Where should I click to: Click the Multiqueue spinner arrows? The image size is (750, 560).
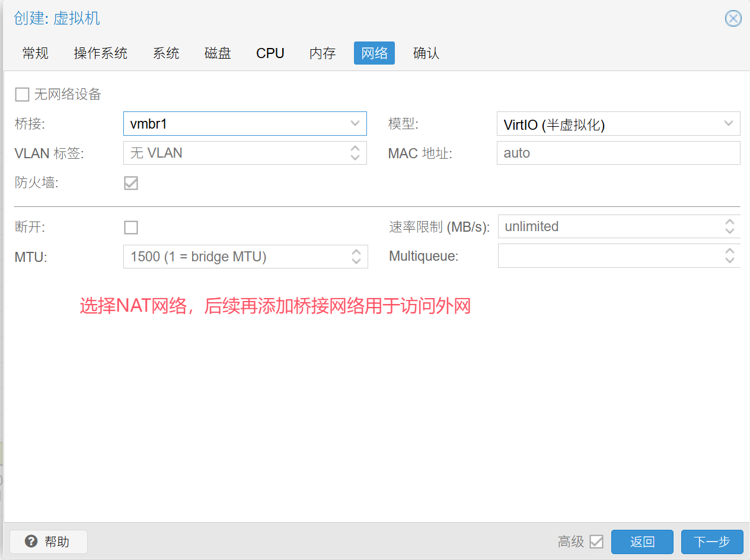coord(729,256)
